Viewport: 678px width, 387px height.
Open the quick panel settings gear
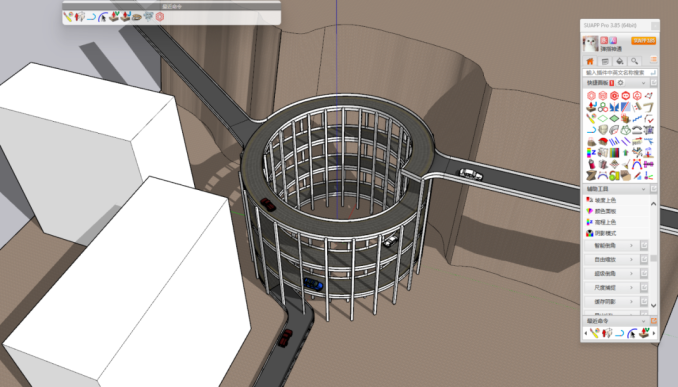(620, 83)
